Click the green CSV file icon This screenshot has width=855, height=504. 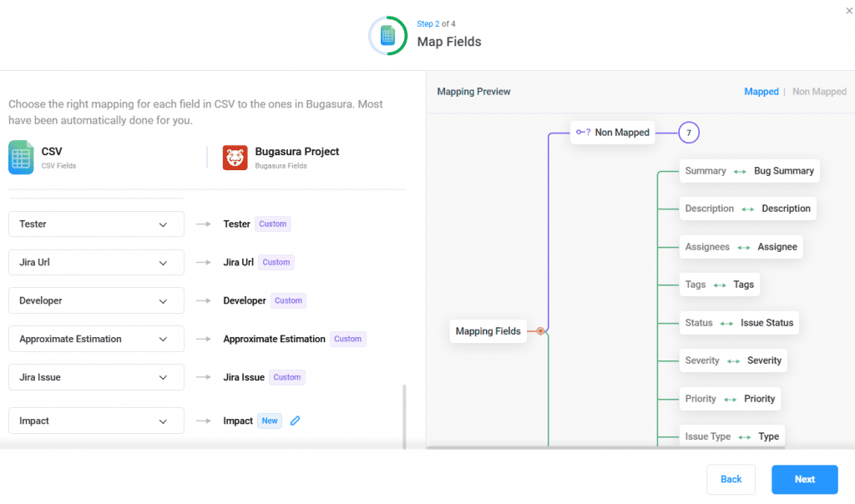tap(21, 158)
